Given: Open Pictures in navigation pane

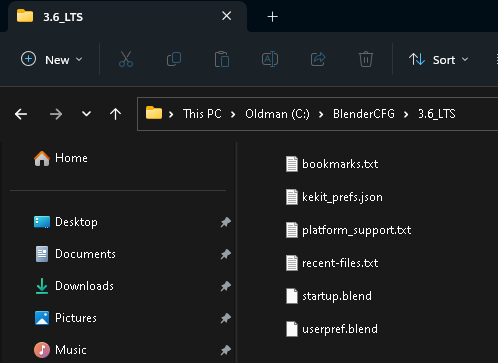Looking at the screenshot, I should click(66, 318).
